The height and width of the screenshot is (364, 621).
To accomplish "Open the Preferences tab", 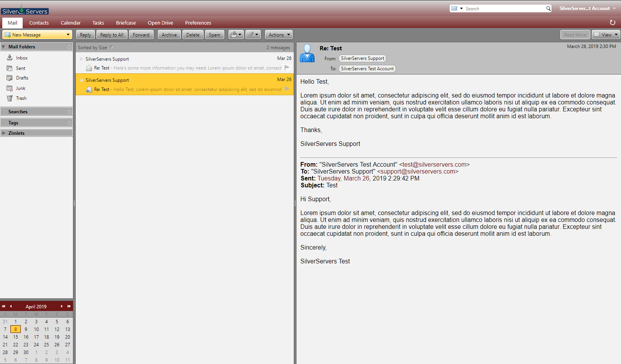I will click(x=198, y=23).
